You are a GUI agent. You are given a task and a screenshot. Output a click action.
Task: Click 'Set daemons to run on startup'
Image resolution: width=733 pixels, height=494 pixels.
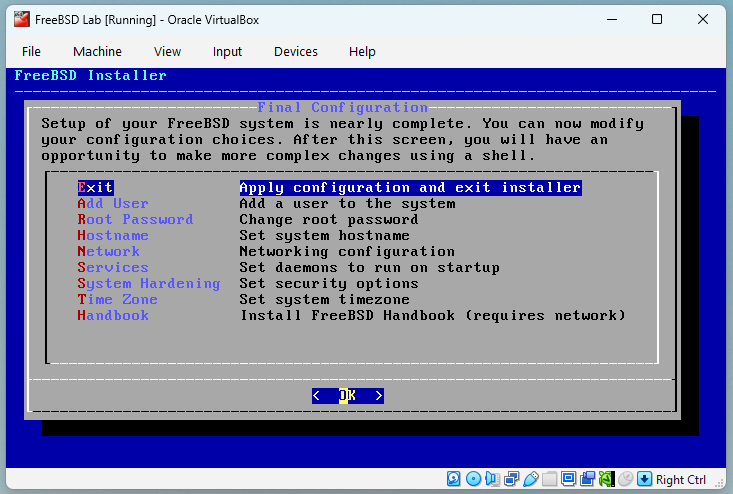point(370,267)
